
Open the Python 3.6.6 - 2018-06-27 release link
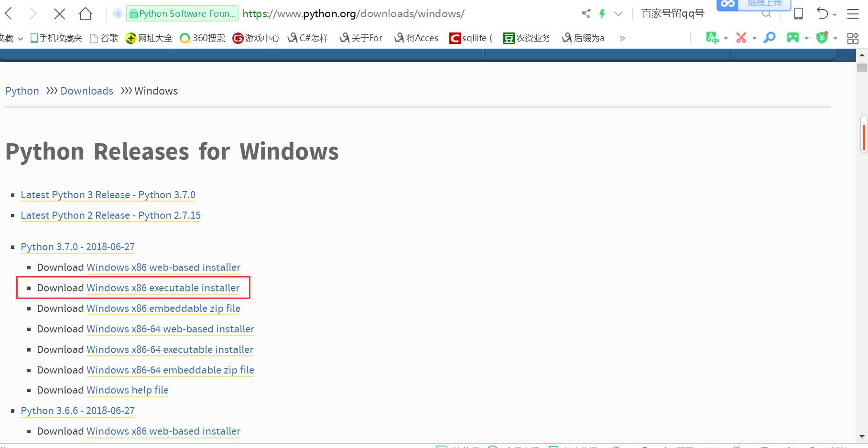tap(78, 411)
